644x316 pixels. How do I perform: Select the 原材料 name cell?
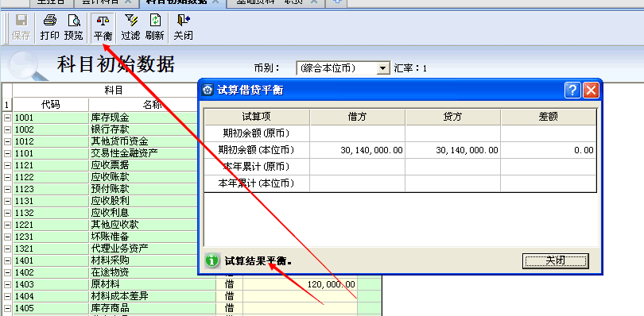153,284
